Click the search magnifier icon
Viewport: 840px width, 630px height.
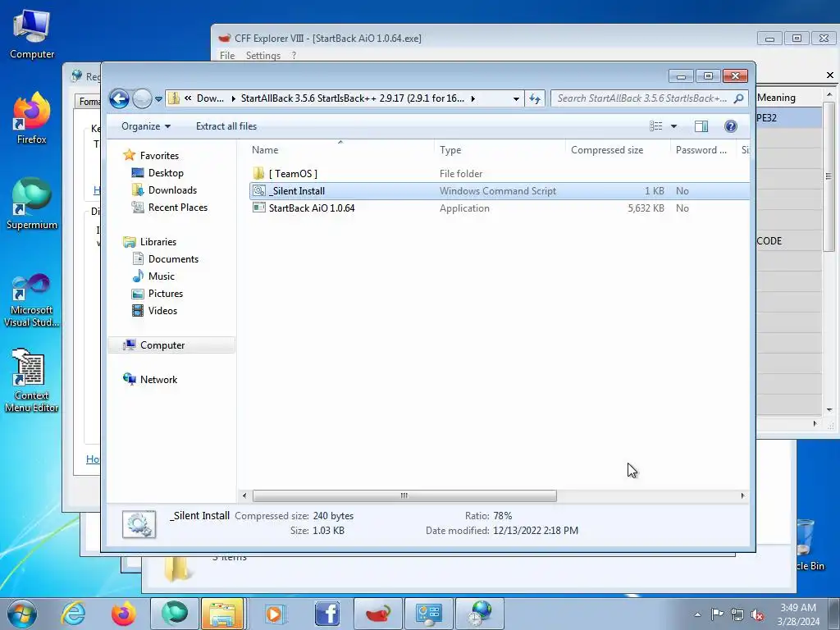(x=739, y=98)
